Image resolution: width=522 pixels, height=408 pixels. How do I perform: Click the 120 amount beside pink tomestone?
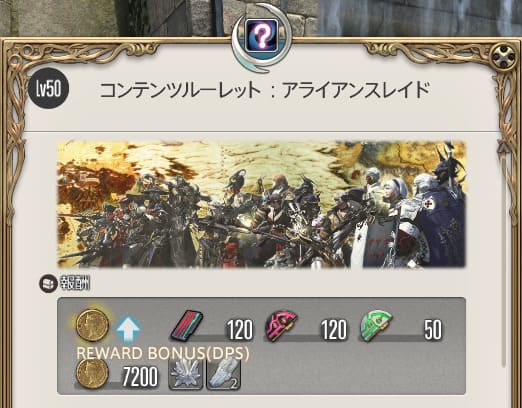pyautogui.click(x=334, y=330)
